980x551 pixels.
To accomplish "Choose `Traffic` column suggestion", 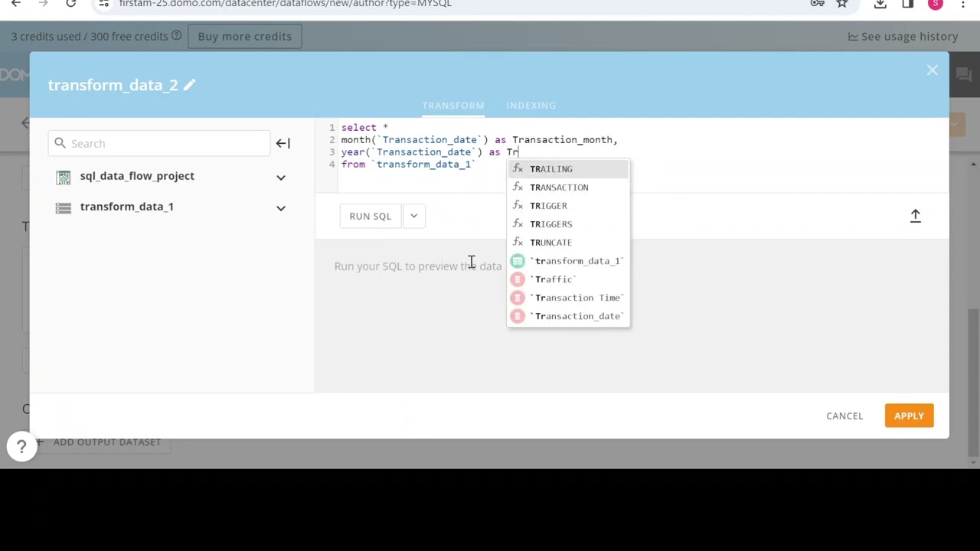I will pos(568,279).
